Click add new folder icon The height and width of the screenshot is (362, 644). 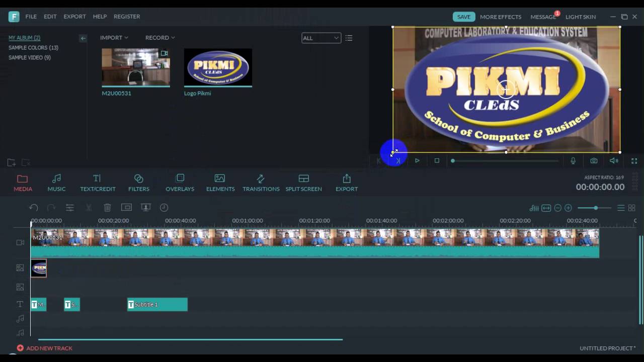11,162
